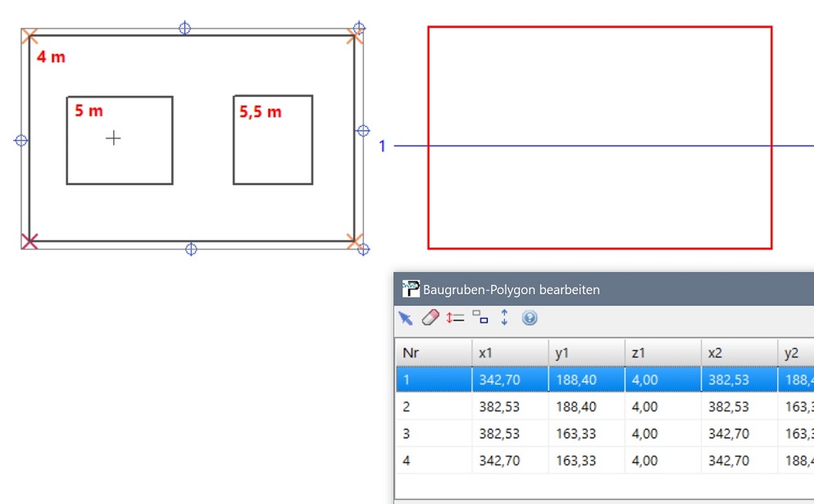The height and width of the screenshot is (504, 814).
Task: Click the top midpoint handle of the excavation
Action: (x=185, y=28)
